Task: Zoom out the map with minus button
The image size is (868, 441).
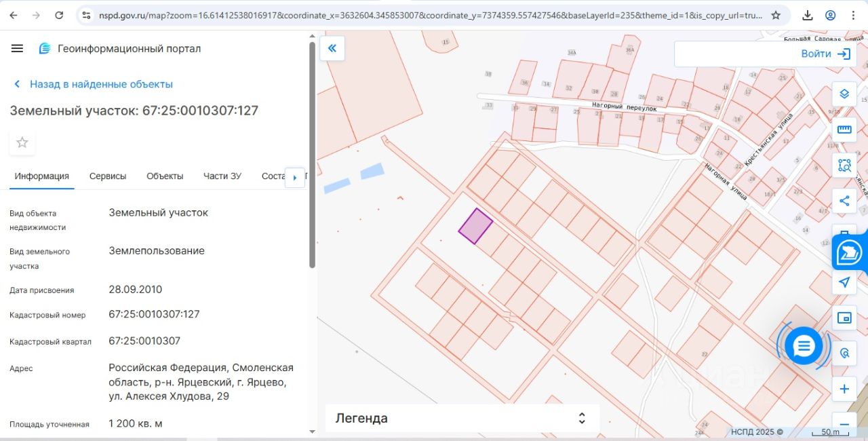Action: pos(844,425)
